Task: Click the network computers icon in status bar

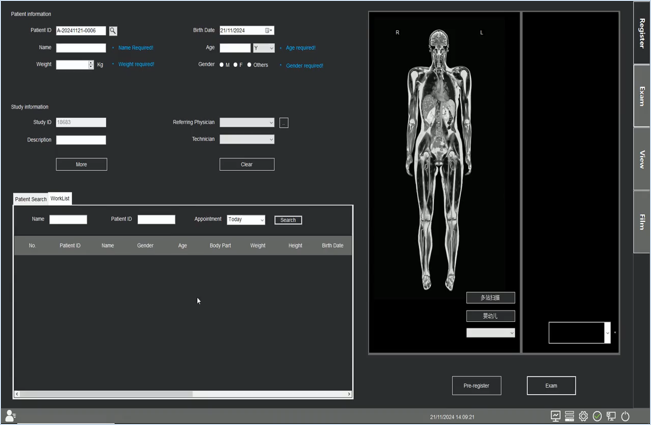Action: click(x=611, y=416)
